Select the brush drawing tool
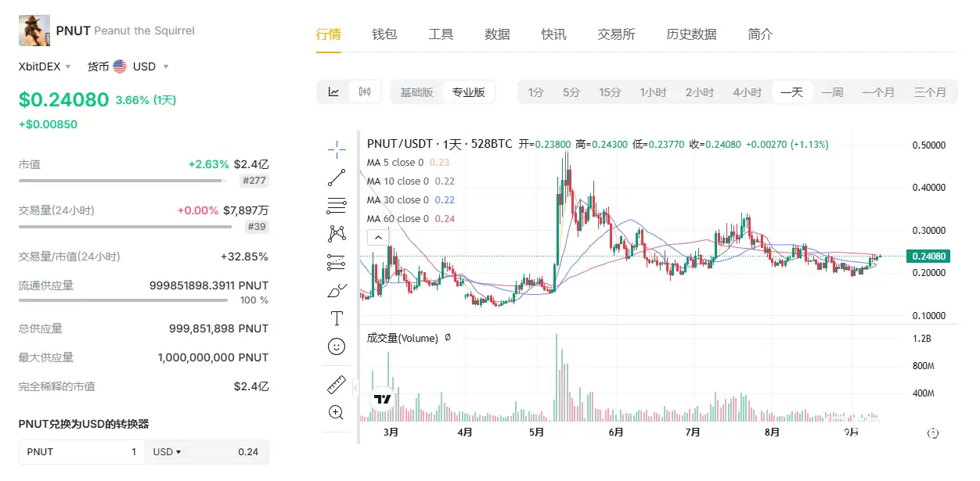Viewport: 980px width, 481px height. pyautogui.click(x=337, y=291)
